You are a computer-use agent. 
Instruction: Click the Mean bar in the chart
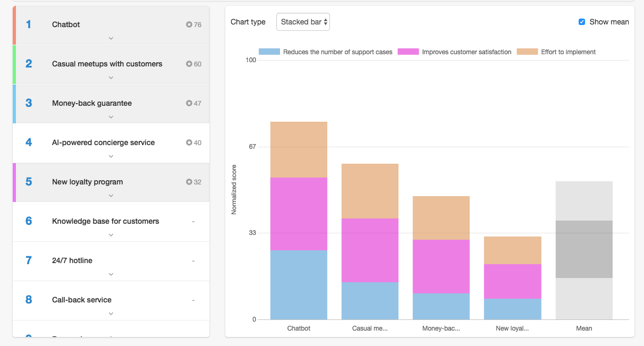(x=584, y=250)
